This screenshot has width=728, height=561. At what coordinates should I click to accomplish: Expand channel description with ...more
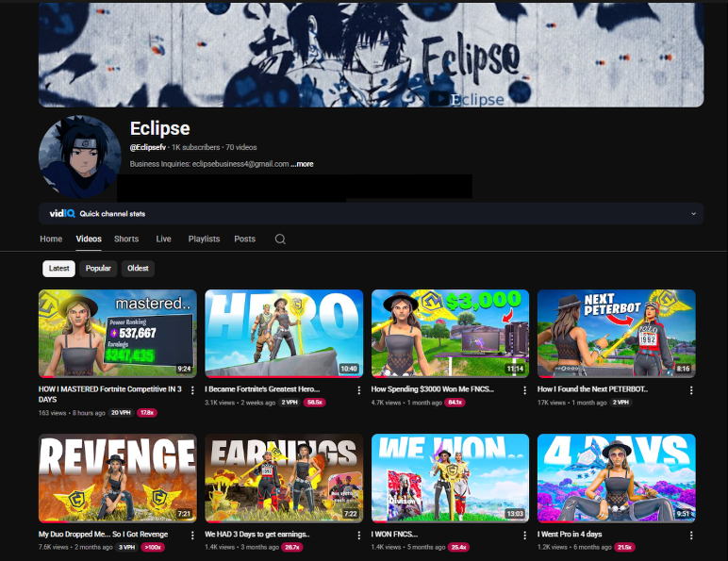pos(303,164)
